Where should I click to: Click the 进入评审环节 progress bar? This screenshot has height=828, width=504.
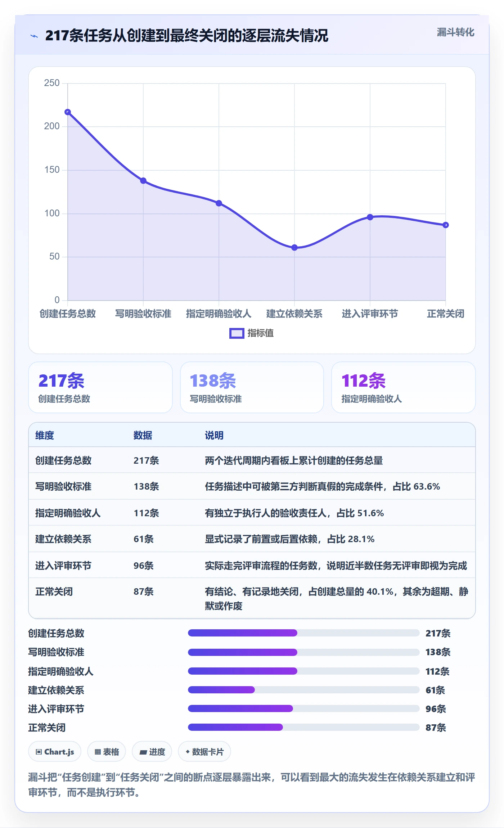point(303,708)
